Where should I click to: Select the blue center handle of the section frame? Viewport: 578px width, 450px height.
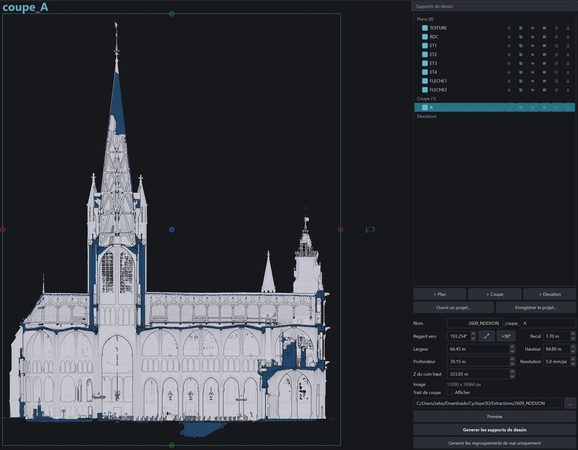[x=172, y=230]
